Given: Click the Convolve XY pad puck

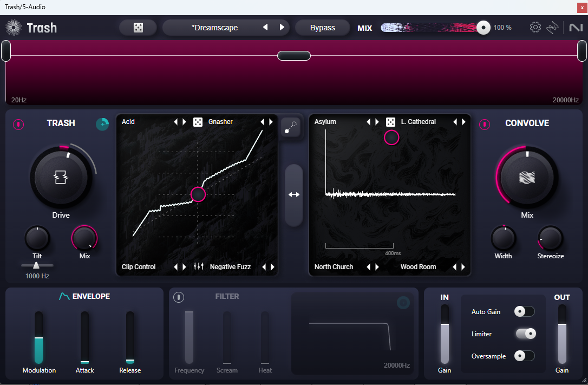Looking at the screenshot, I should pyautogui.click(x=391, y=138).
